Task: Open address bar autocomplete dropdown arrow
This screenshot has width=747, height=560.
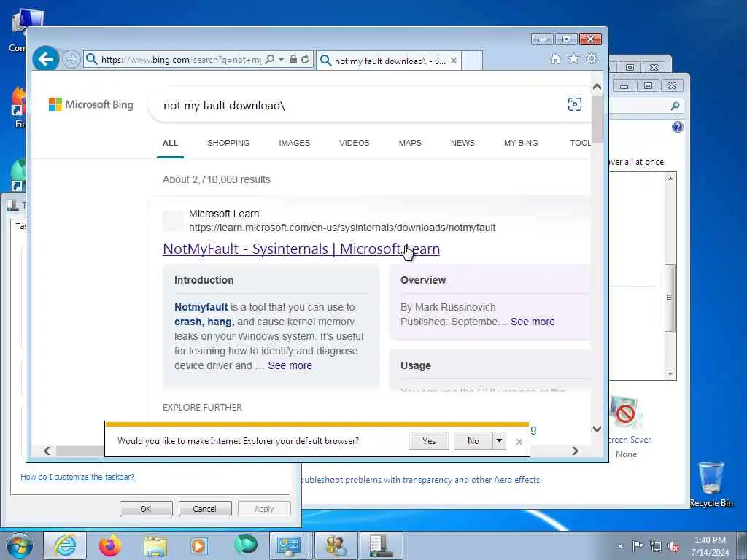Action: pos(281,60)
